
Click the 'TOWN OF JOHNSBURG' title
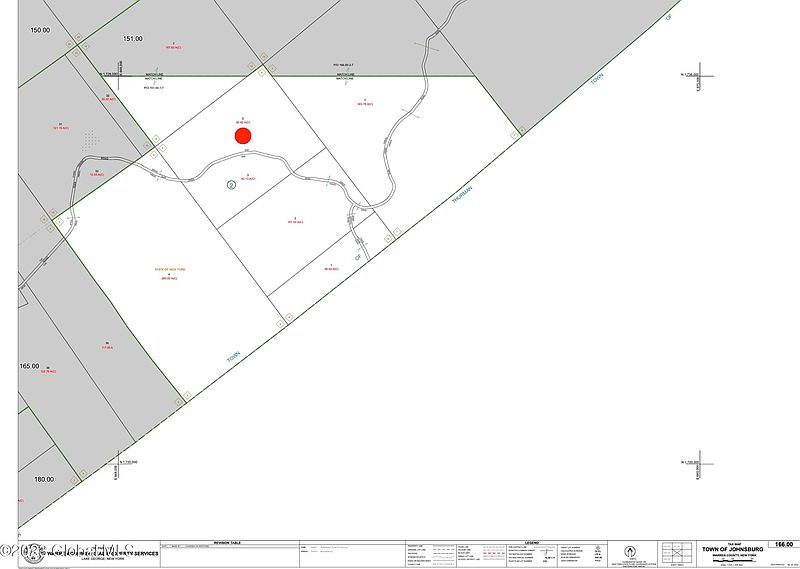(732, 549)
